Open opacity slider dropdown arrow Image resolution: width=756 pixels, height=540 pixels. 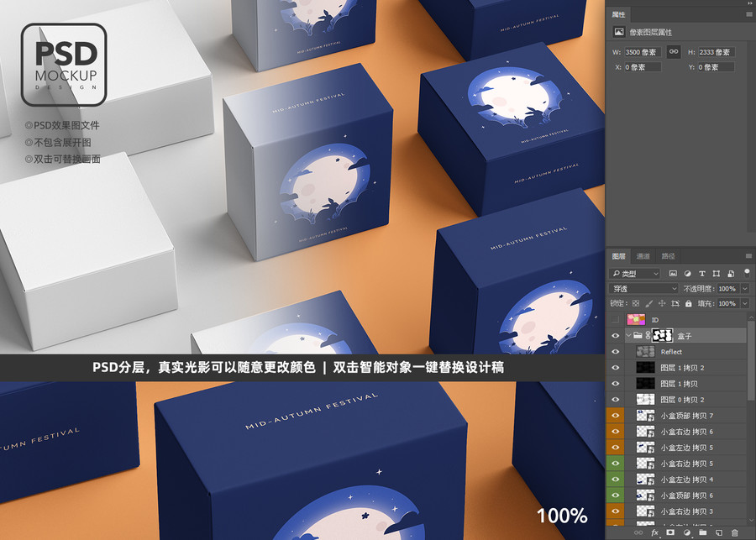[x=745, y=288]
